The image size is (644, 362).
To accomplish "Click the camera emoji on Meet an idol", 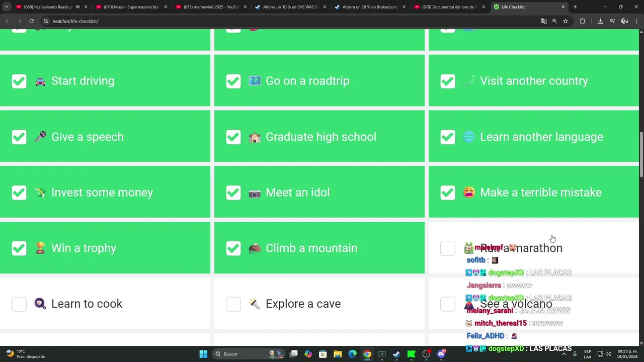I will coord(255,193).
